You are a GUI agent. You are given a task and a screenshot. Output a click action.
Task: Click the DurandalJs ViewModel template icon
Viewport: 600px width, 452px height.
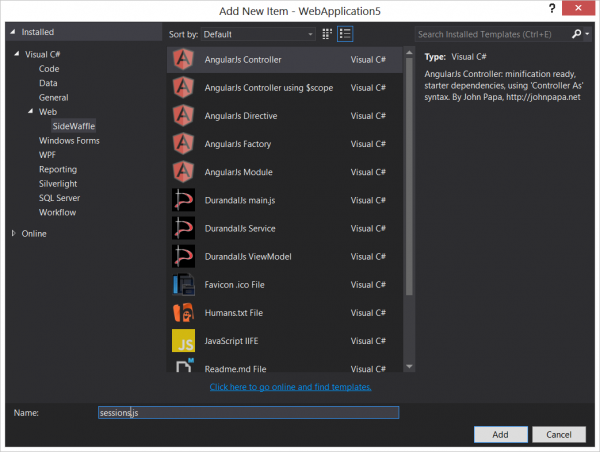coord(183,256)
